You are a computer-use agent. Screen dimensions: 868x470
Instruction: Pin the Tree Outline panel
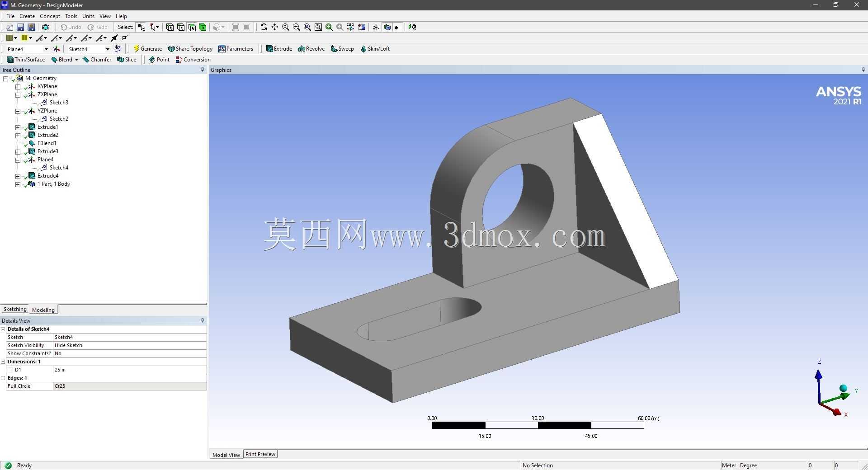[x=202, y=70]
